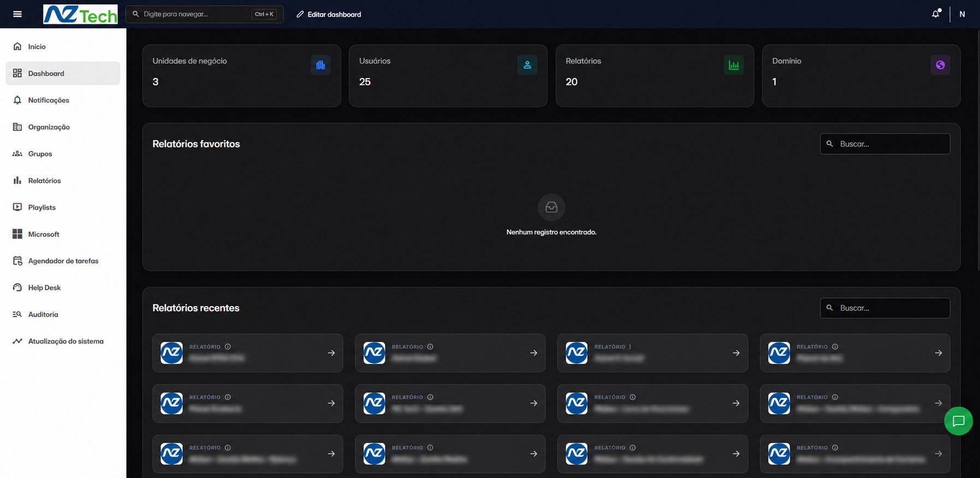Image resolution: width=980 pixels, height=478 pixels.
Task: Click the Início home icon
Action: click(17, 46)
